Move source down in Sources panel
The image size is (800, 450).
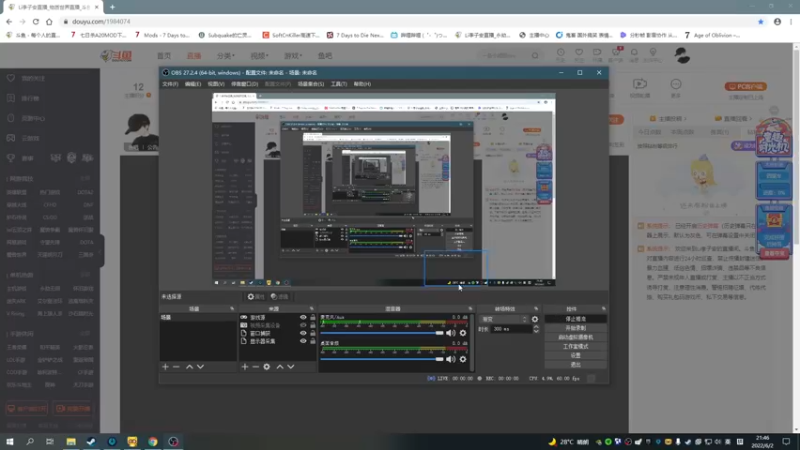point(291,367)
